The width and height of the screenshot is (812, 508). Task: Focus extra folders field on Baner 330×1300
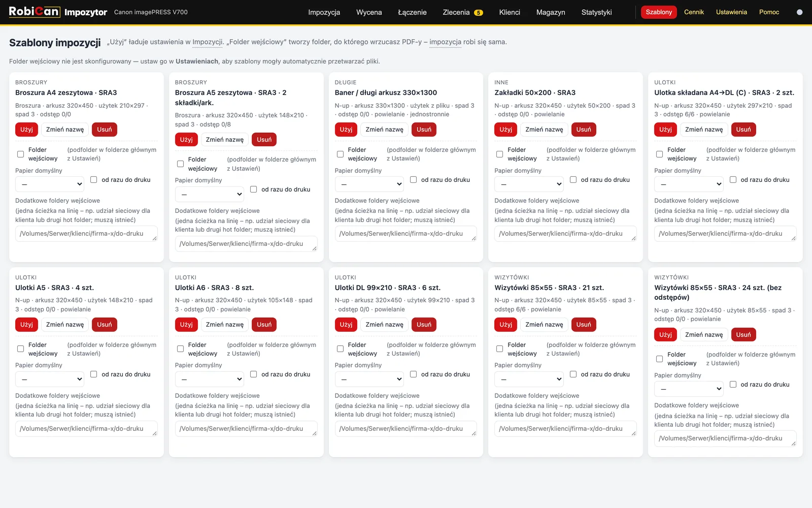click(406, 234)
